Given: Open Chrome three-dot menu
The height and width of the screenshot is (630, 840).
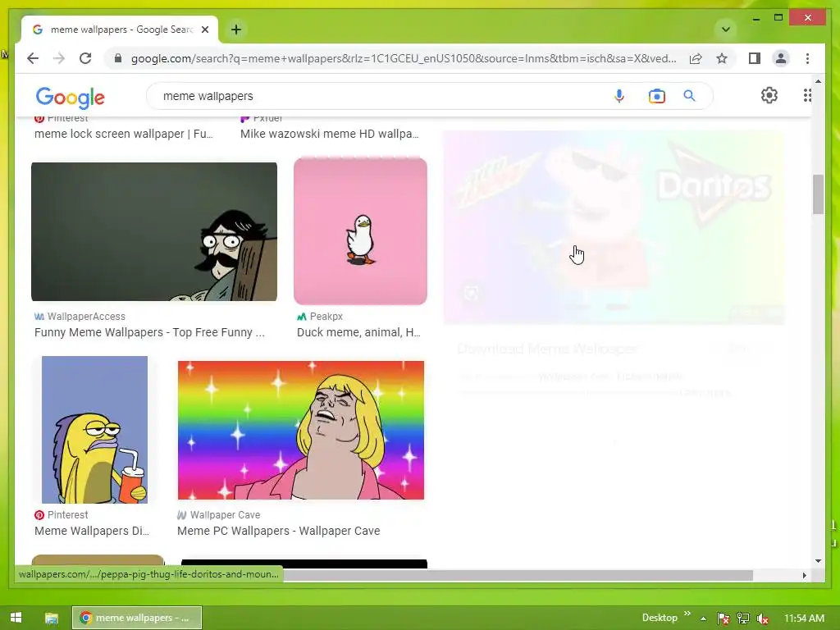Looking at the screenshot, I should click(x=807, y=58).
